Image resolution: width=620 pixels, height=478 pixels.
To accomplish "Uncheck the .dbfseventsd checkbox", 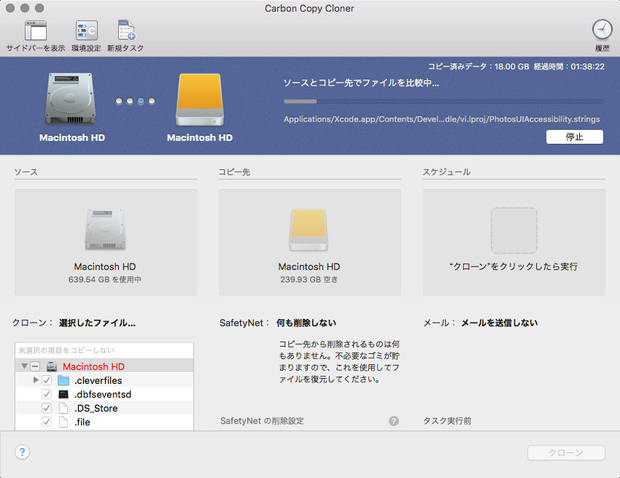I will point(47,394).
